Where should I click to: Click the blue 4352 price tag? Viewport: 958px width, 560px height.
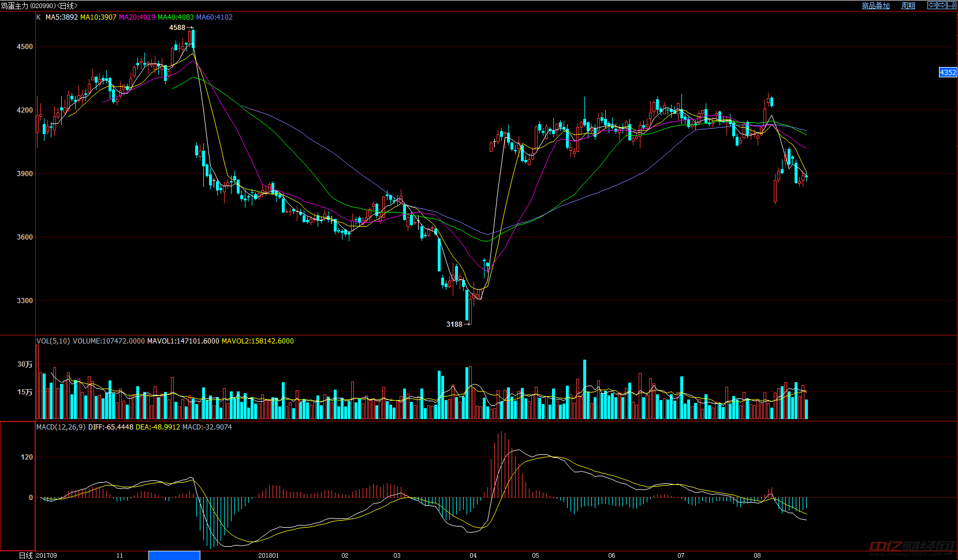pyautogui.click(x=948, y=73)
